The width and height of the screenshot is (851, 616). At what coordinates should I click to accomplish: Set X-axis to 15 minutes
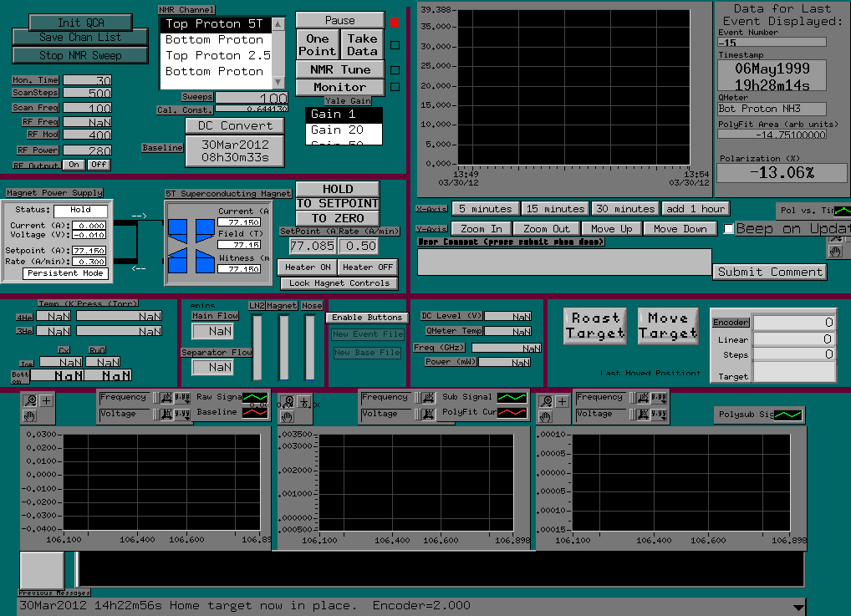[x=555, y=209]
